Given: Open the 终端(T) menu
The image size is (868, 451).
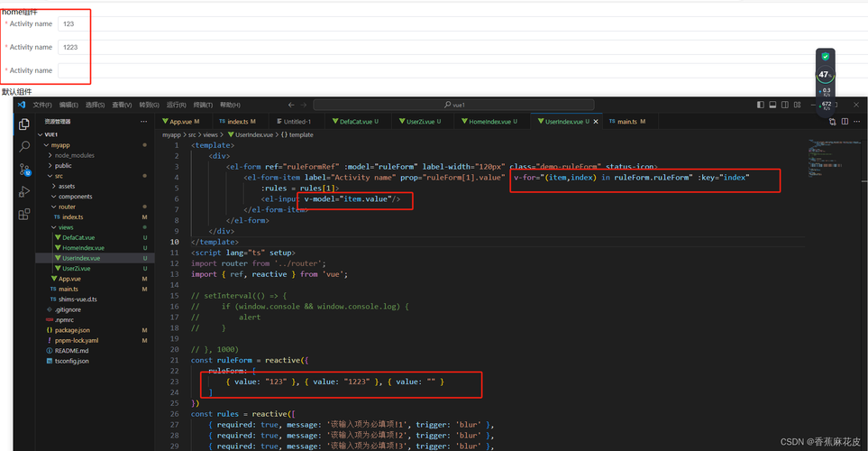Looking at the screenshot, I should click(x=202, y=106).
